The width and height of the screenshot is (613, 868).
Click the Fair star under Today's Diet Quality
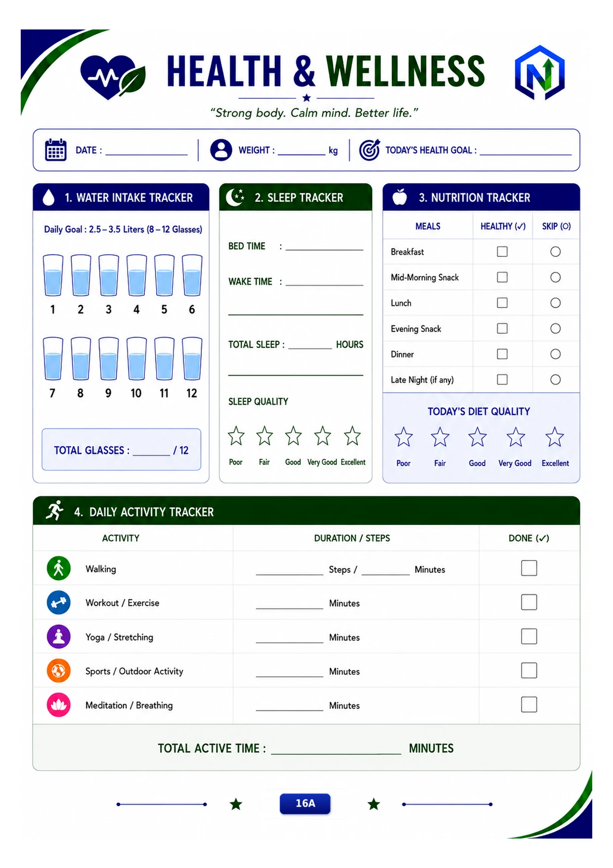tap(440, 437)
